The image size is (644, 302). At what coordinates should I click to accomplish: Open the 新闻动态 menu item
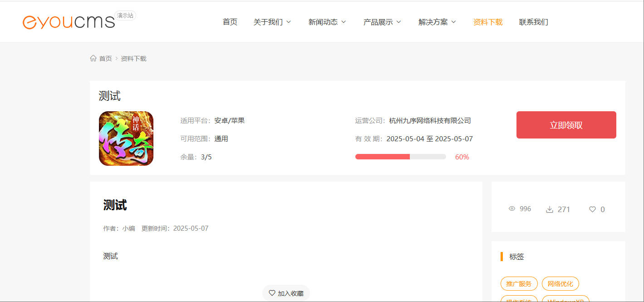click(x=323, y=22)
